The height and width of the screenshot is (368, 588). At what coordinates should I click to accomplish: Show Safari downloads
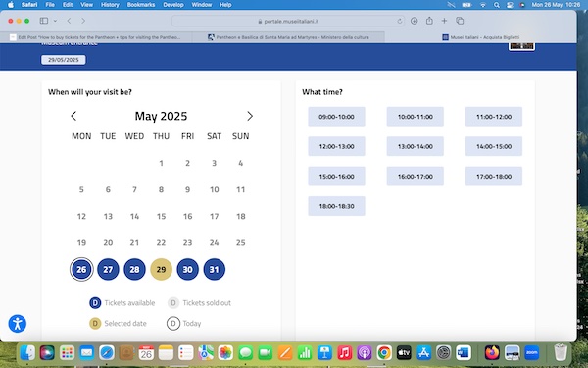click(x=414, y=21)
